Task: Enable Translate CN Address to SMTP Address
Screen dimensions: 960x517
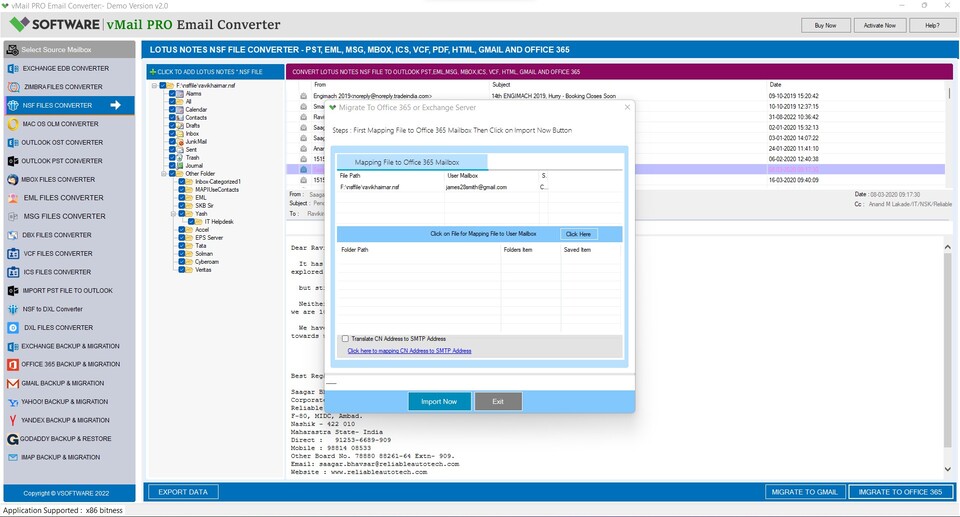Action: point(345,339)
